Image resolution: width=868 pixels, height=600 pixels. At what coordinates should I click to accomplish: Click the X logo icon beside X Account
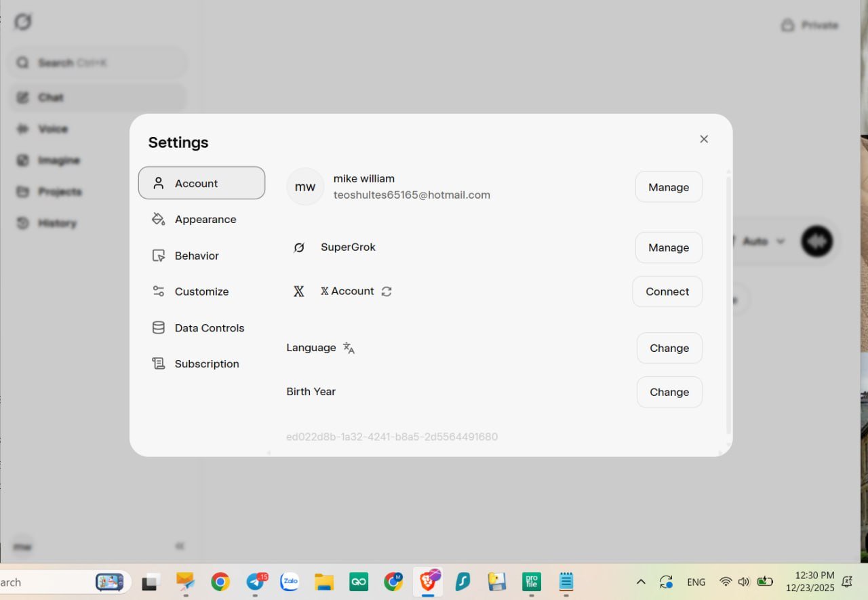pyautogui.click(x=298, y=292)
